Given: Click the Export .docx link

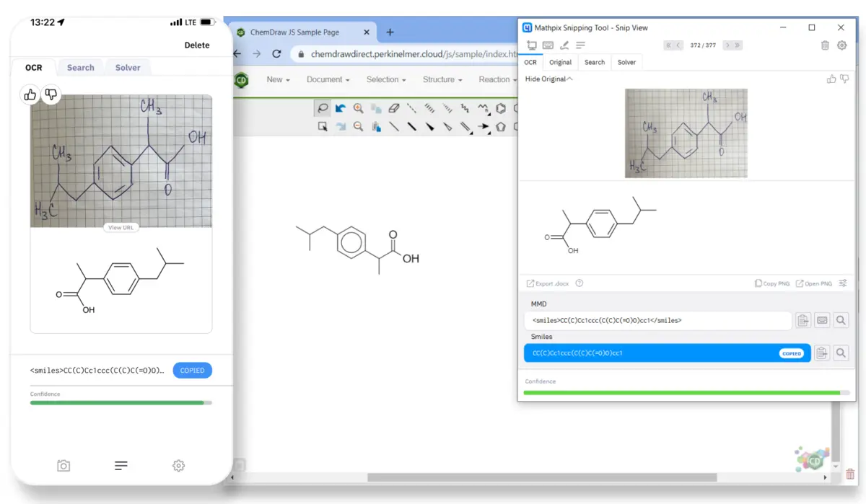Looking at the screenshot, I should (x=548, y=283).
